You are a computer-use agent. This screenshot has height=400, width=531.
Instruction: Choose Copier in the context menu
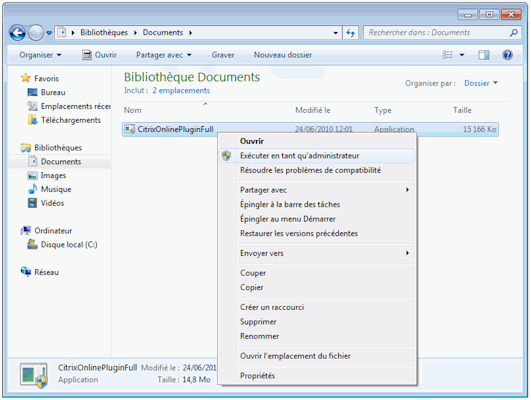click(x=317, y=287)
